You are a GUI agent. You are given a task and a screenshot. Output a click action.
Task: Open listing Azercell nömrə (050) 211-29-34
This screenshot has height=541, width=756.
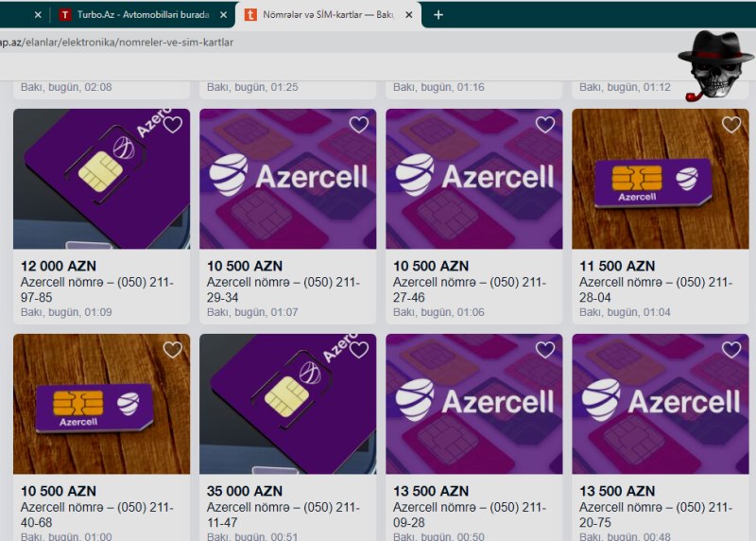(283, 289)
